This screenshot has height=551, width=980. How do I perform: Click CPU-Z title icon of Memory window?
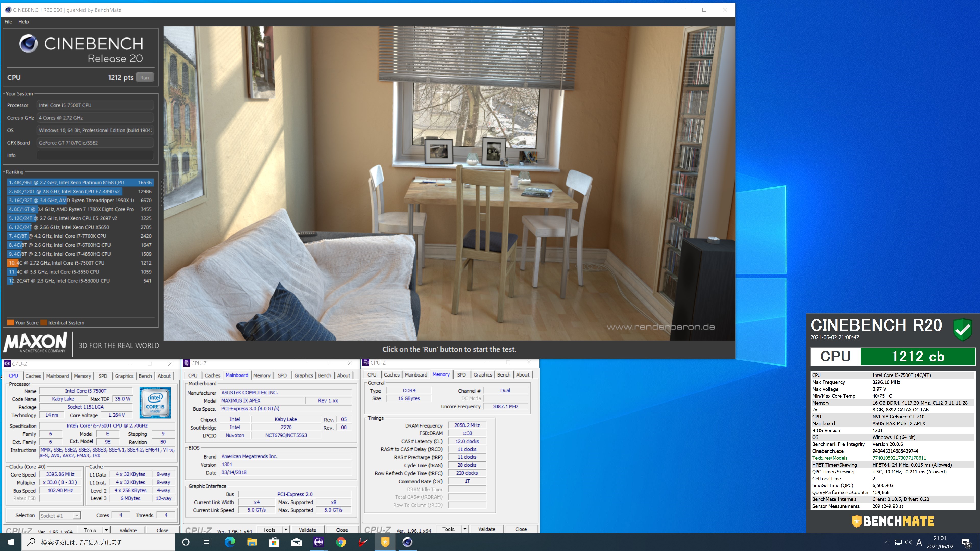(x=366, y=362)
